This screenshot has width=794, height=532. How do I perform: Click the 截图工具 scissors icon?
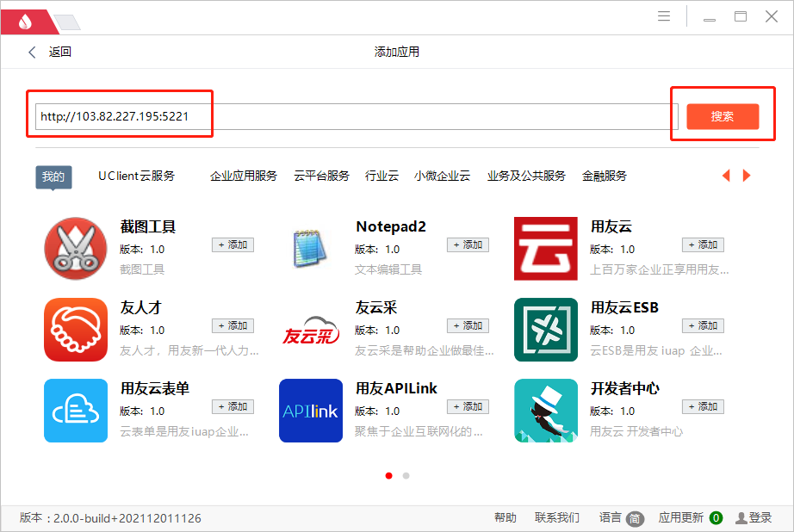coord(76,249)
